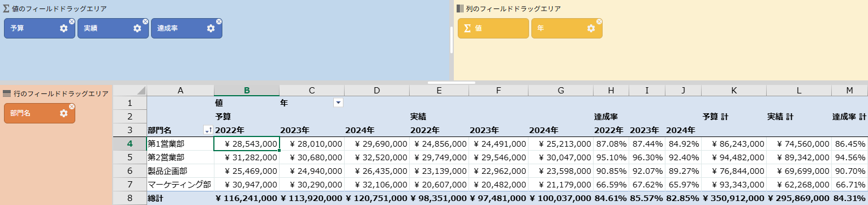868x205 pixels.
Task: Remove the 年 field with its close icon
Action: coord(599,21)
